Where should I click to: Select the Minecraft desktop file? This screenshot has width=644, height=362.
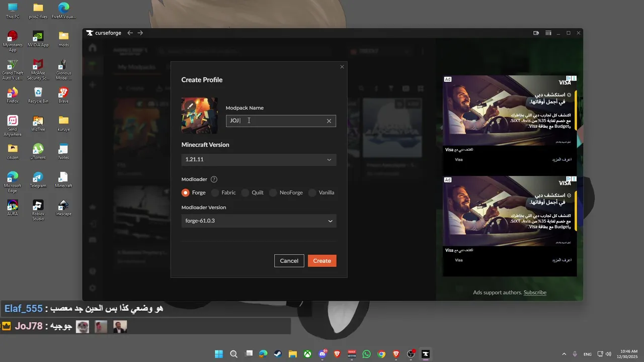tap(63, 179)
